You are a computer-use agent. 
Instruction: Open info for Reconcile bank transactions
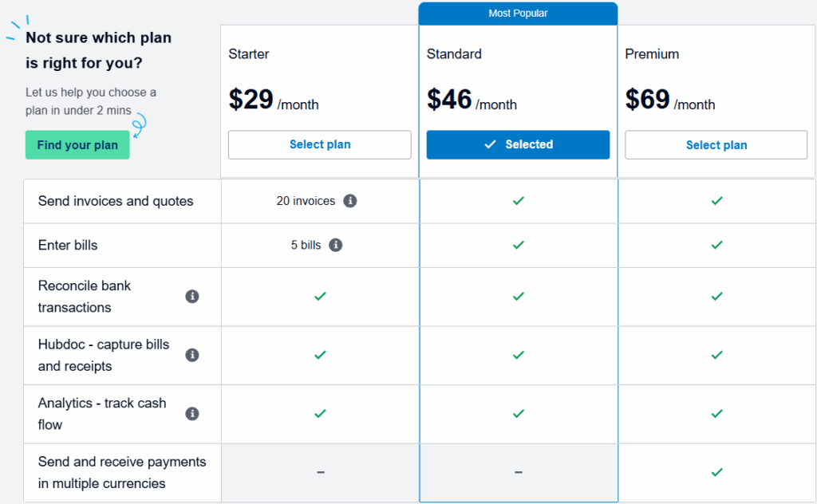point(192,296)
